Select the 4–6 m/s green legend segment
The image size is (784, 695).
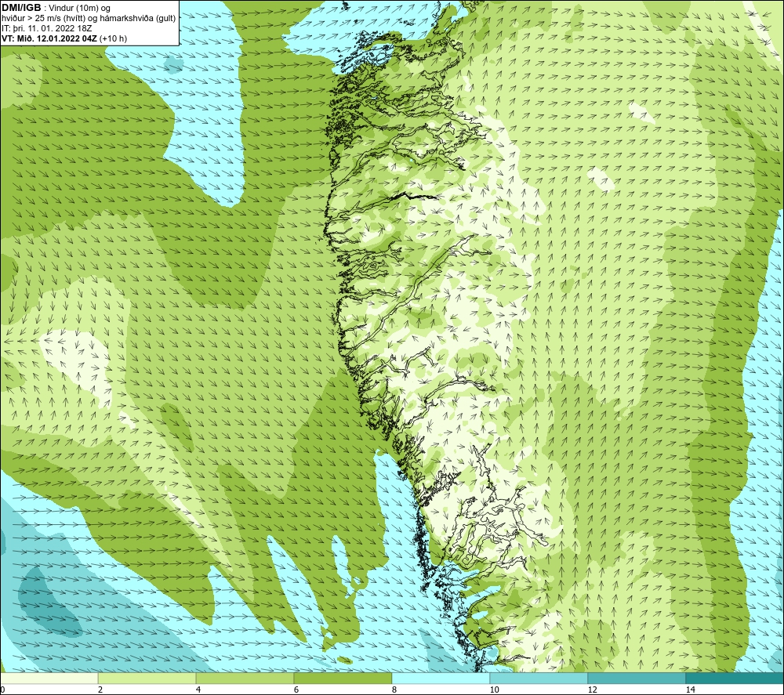pos(245,679)
